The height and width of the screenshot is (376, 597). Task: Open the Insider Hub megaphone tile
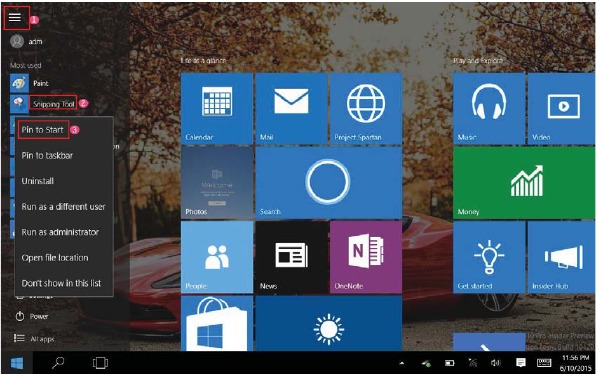(x=562, y=257)
